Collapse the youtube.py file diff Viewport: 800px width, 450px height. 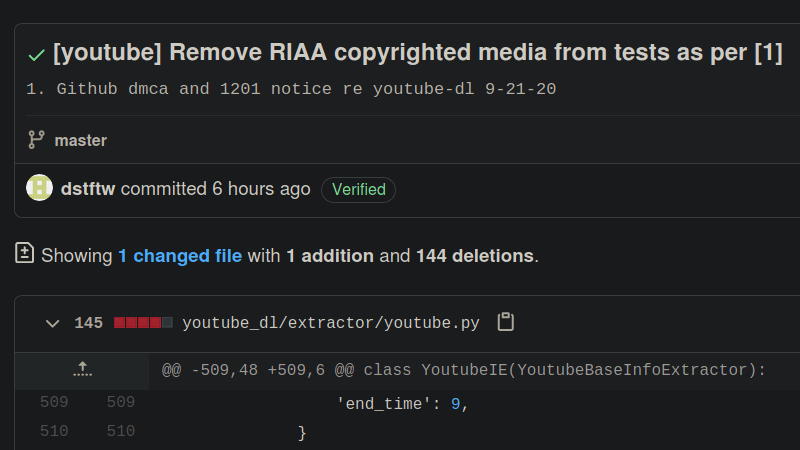[x=52, y=323]
